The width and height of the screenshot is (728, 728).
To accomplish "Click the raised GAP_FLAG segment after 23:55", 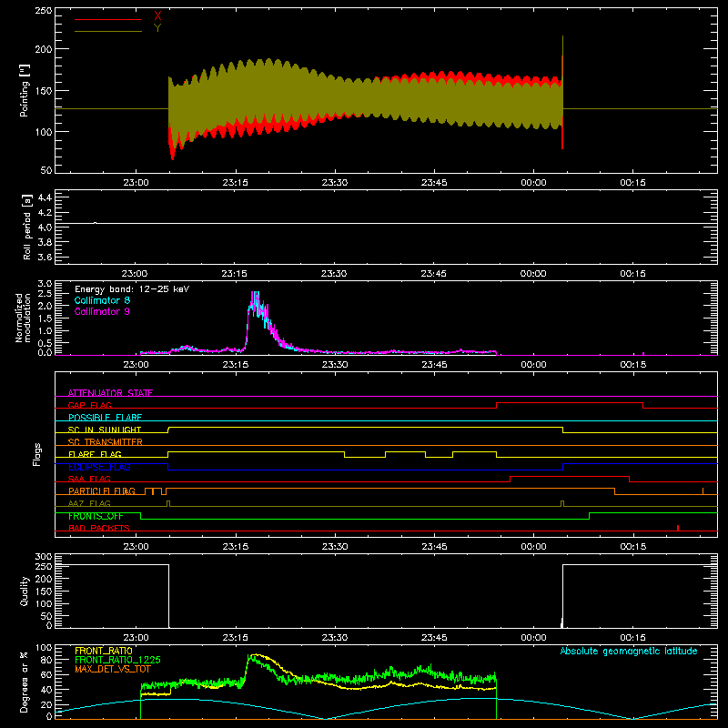I will (570, 403).
